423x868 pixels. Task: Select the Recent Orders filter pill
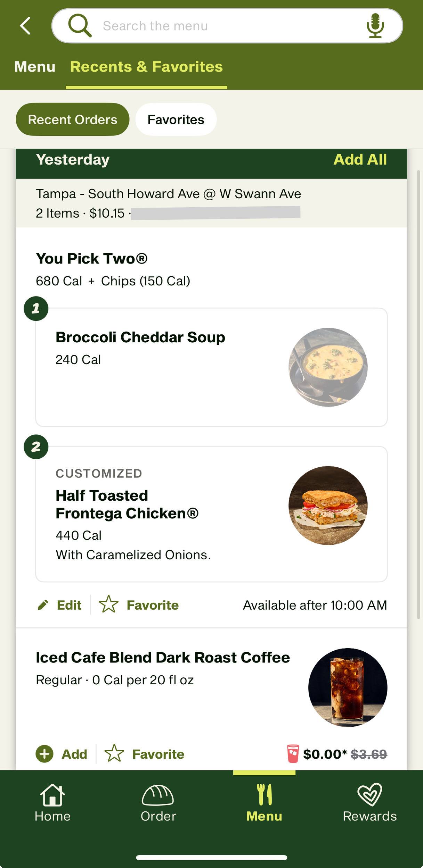(73, 119)
